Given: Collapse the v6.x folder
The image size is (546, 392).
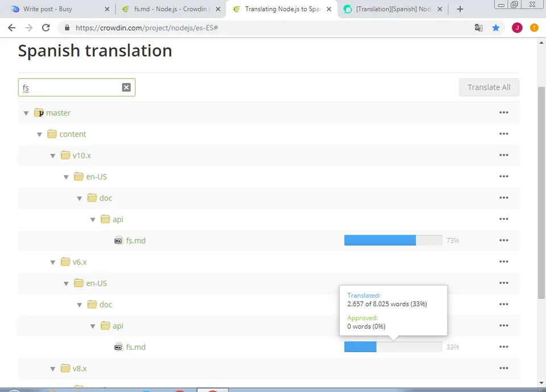Looking at the screenshot, I should [52, 262].
